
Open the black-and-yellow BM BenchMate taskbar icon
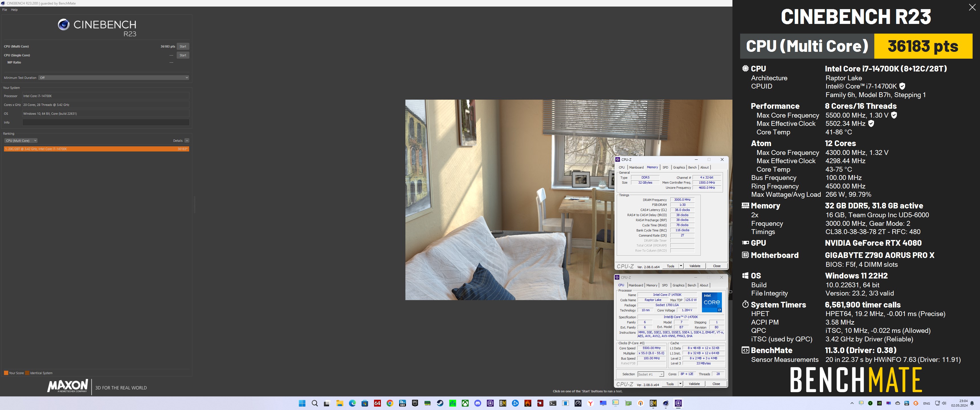coord(503,403)
